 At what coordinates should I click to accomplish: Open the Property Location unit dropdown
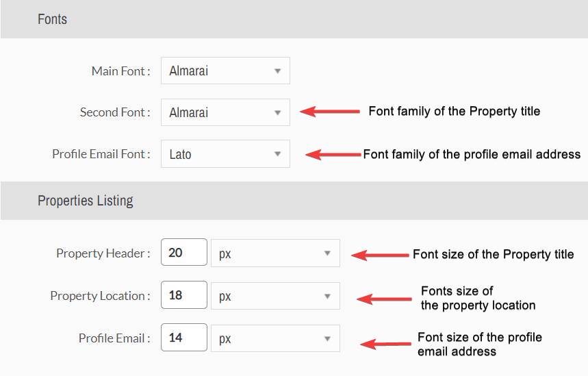276,296
